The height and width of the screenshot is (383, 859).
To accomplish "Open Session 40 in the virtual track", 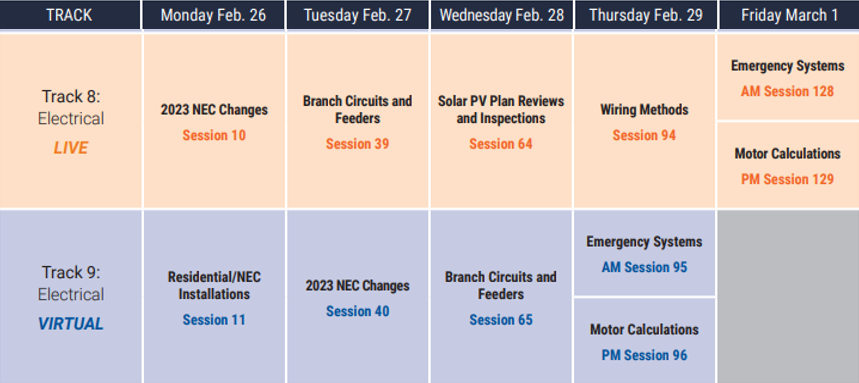I will pyautogui.click(x=357, y=311).
